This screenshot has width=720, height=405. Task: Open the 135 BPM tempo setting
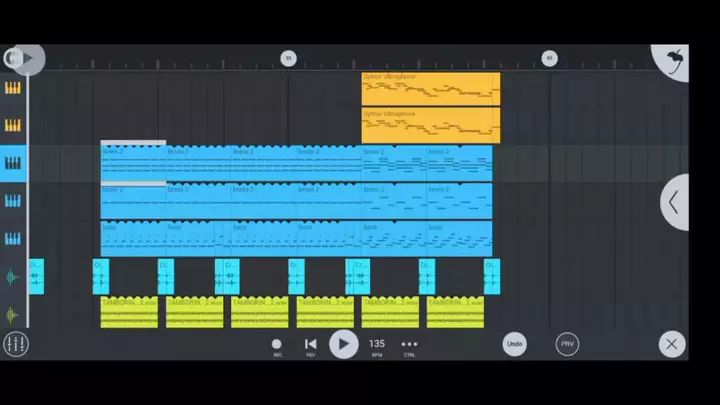click(x=377, y=345)
